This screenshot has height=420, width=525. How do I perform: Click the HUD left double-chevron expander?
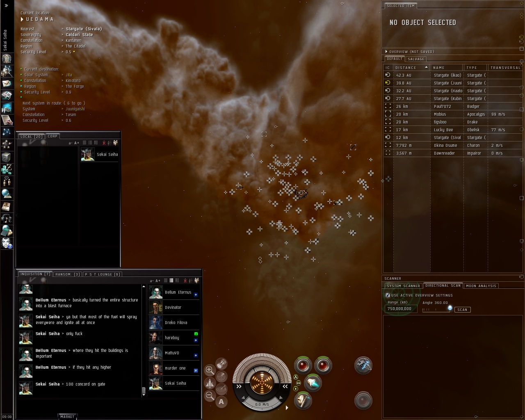click(x=239, y=386)
